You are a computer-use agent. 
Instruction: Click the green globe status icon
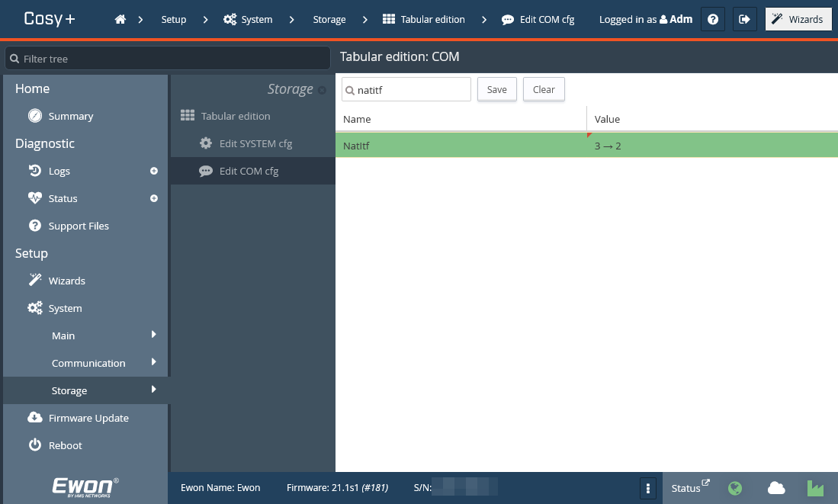(x=735, y=488)
